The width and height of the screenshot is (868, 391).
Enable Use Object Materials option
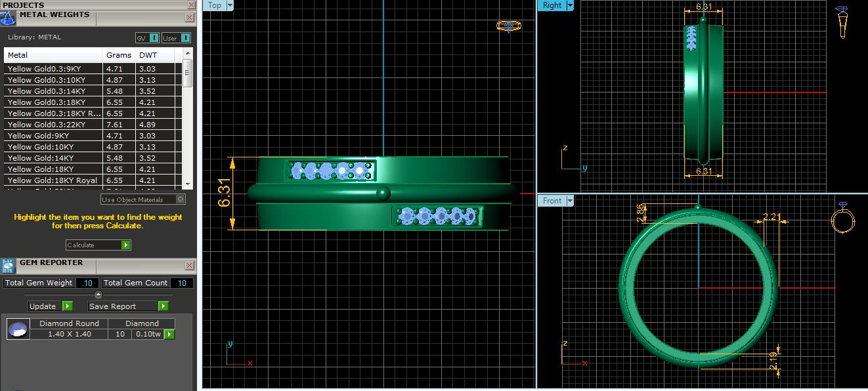tap(181, 199)
